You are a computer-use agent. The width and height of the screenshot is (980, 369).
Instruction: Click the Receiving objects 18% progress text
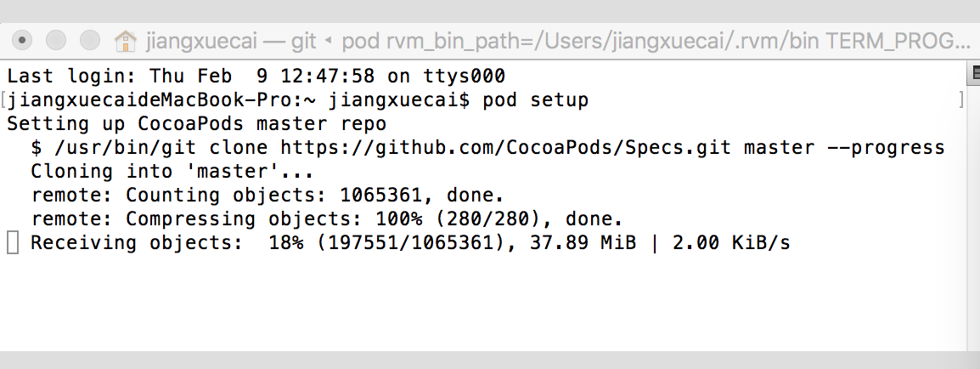(411, 242)
